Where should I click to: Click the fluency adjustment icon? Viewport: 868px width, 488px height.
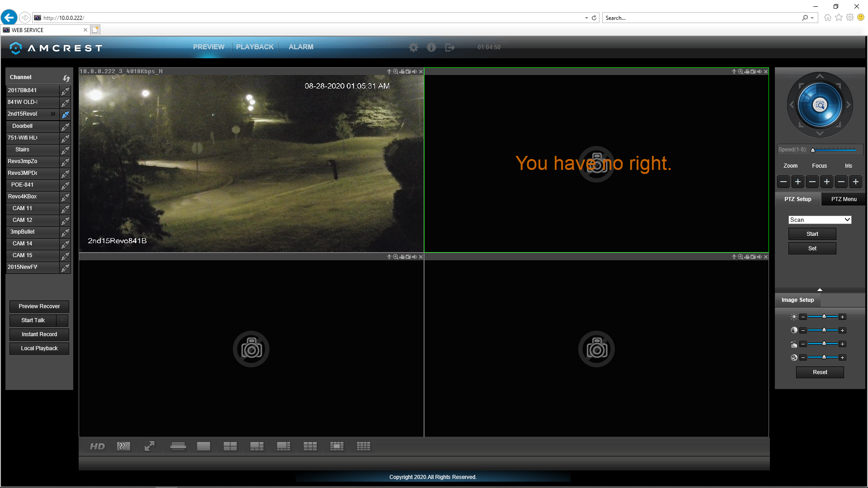(123, 446)
